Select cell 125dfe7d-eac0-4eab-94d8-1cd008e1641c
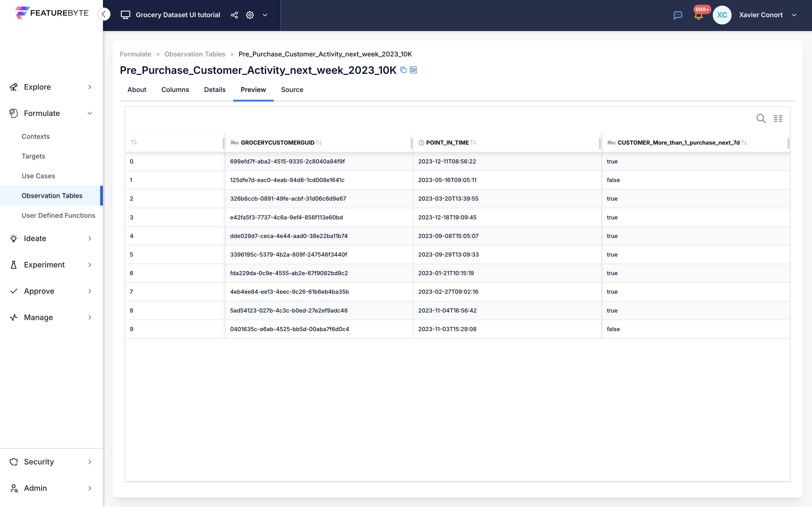The height and width of the screenshot is (507, 812). click(287, 180)
